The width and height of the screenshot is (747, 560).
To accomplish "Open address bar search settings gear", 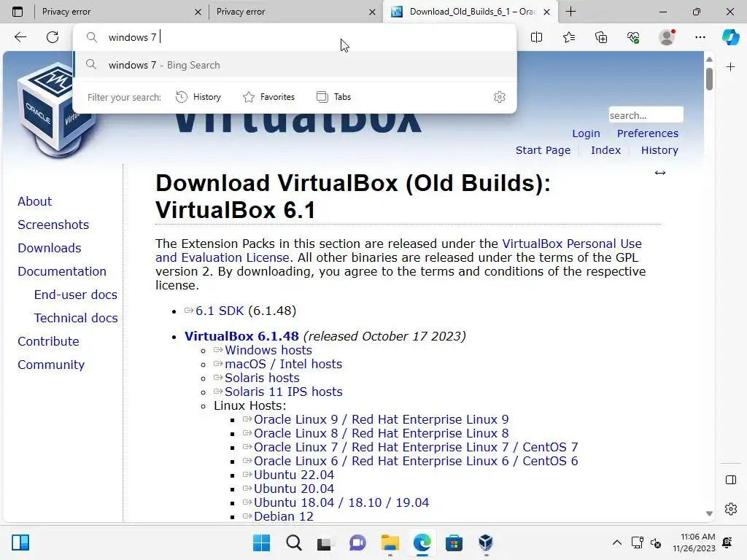I will pyautogui.click(x=499, y=97).
